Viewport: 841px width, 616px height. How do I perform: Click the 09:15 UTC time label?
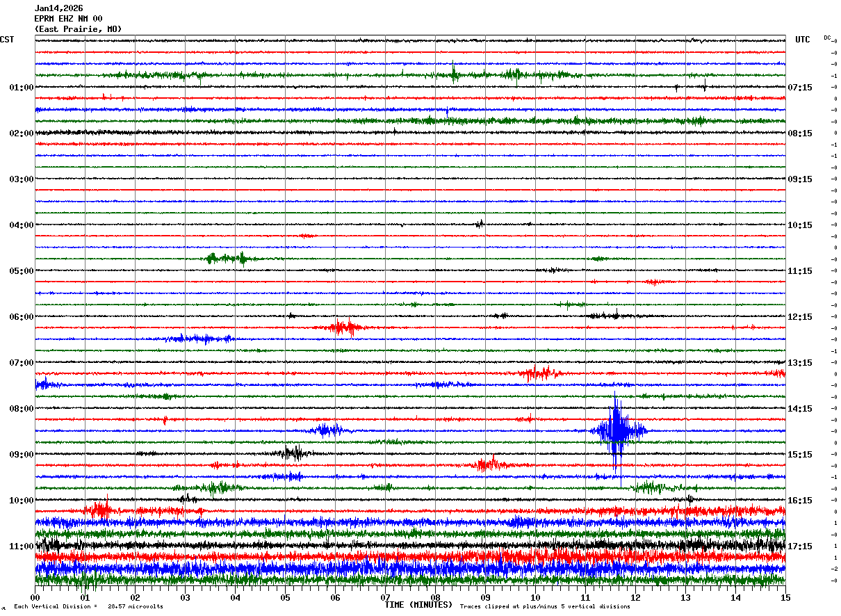(799, 179)
